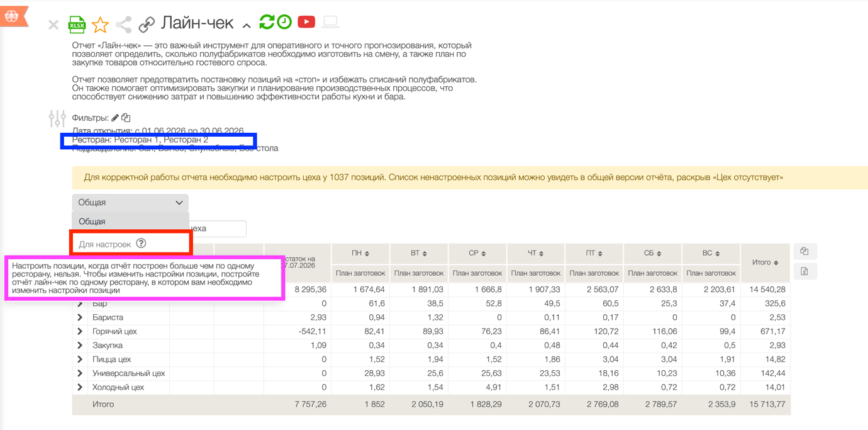The width and height of the screenshot is (868, 430).
Task: Copy table using the copy icon at right
Action: pyautogui.click(x=804, y=251)
